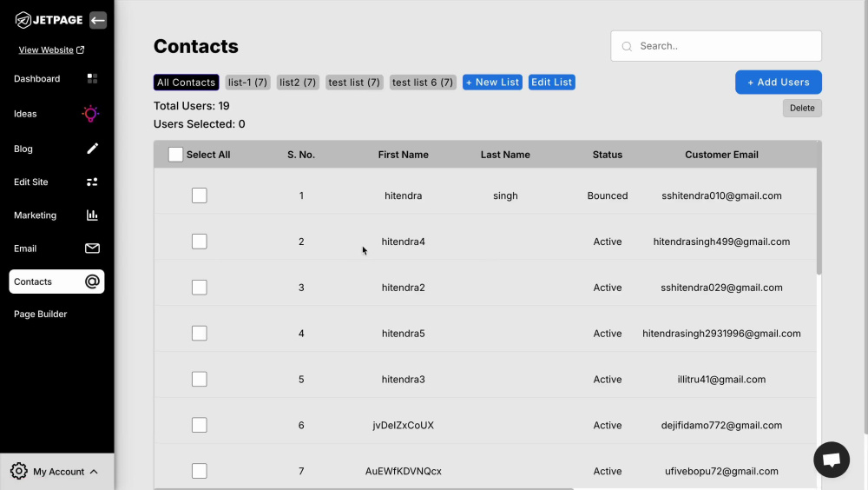Open the Blog section
Screen dimensions: 868x490
(x=56, y=149)
